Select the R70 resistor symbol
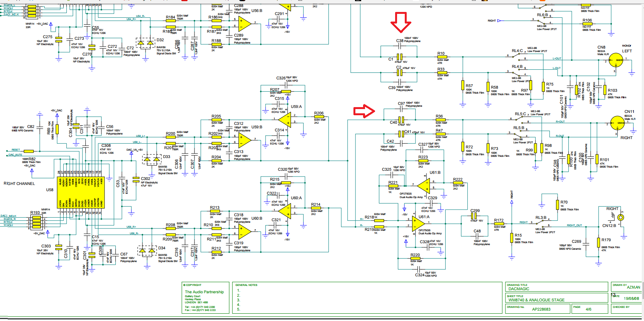Viewport: 644px width, 321px height. pyautogui.click(x=557, y=205)
